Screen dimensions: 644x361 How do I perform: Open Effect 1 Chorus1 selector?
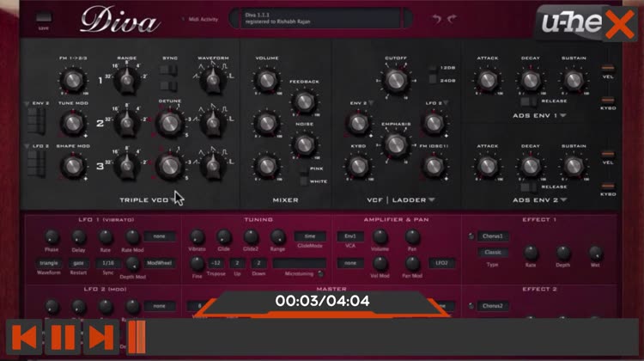pos(493,236)
